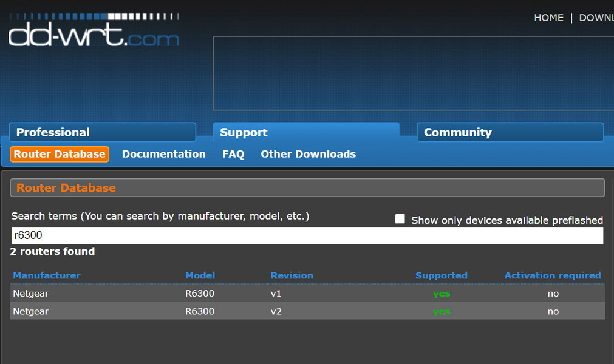Click the router search field containing r6300
614x364 pixels.
click(307, 235)
